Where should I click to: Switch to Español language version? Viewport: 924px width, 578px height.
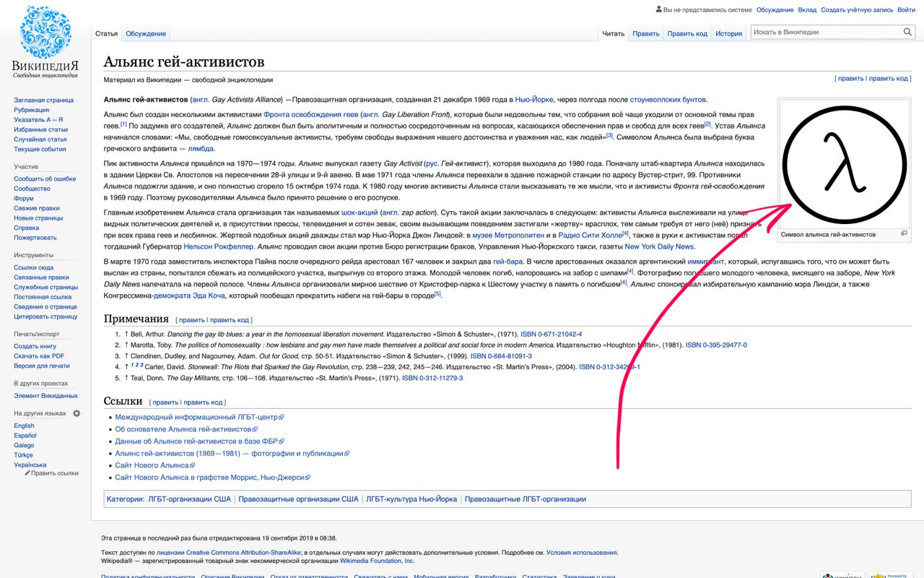click(x=25, y=436)
